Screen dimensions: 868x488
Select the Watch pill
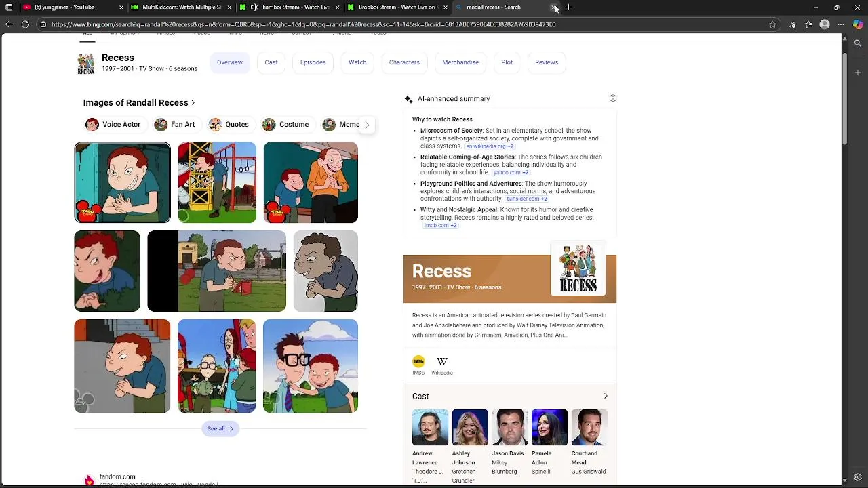click(357, 62)
